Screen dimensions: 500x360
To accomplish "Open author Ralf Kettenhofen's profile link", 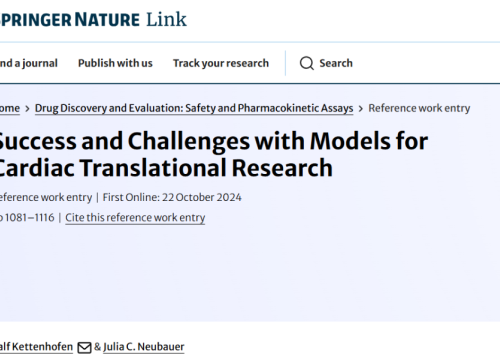I will pos(36,347).
